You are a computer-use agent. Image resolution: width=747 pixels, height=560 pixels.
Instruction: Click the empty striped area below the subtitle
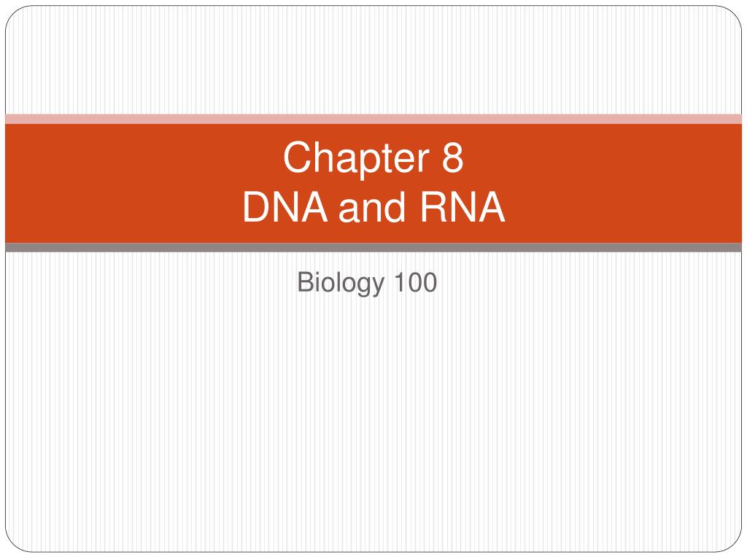coord(373,424)
